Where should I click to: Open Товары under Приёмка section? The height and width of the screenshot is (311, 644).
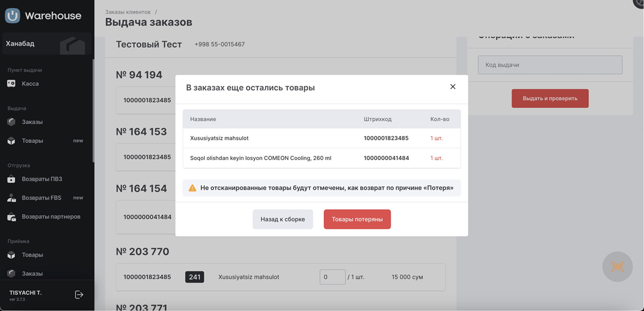(32, 255)
